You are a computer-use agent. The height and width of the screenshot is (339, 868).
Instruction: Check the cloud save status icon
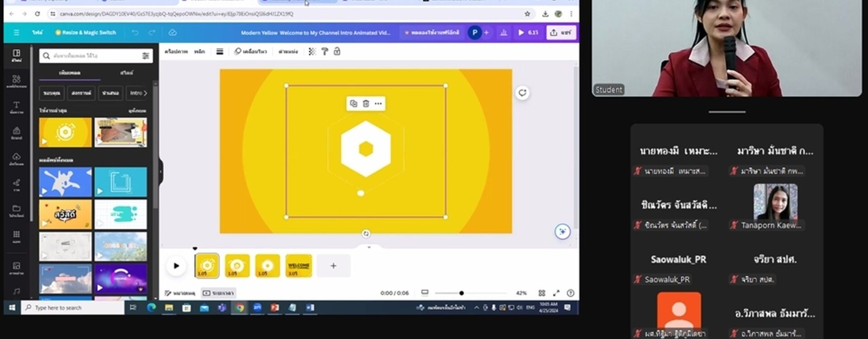(x=172, y=33)
